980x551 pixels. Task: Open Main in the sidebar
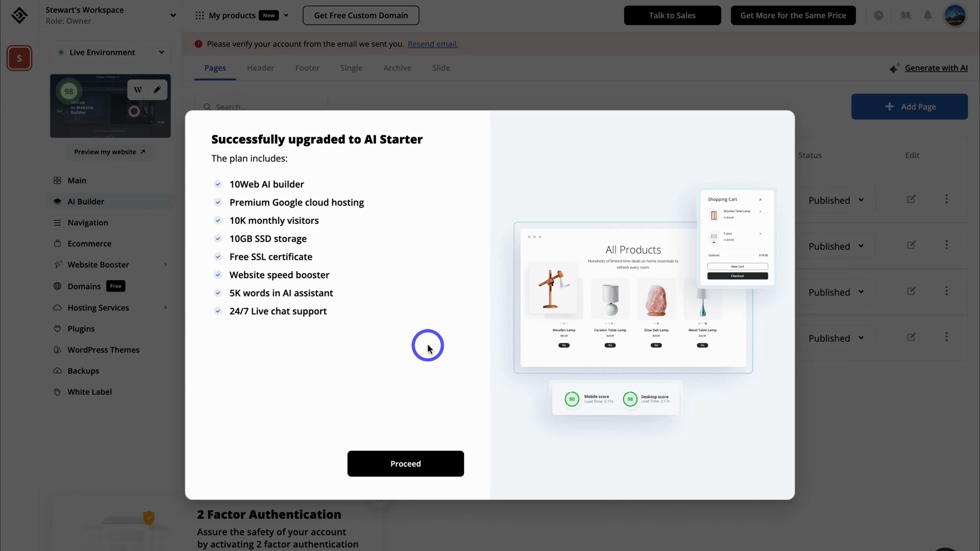click(77, 181)
